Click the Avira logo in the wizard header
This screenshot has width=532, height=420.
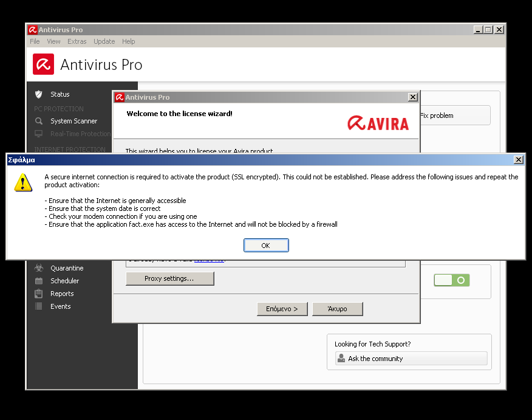pyautogui.click(x=378, y=123)
